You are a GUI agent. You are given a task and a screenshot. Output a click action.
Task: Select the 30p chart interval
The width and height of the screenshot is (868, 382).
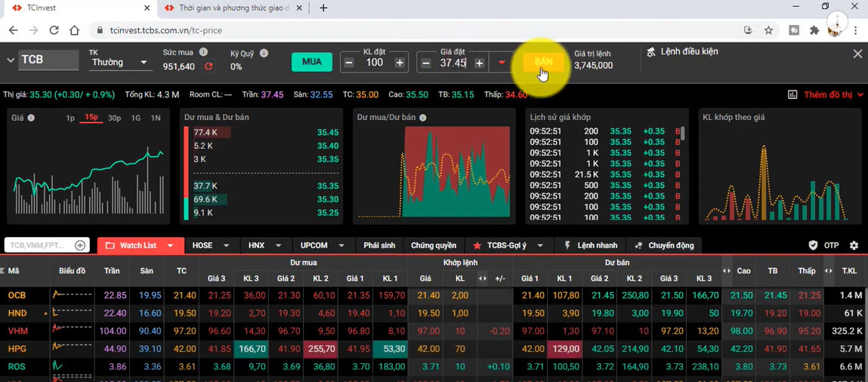click(115, 118)
